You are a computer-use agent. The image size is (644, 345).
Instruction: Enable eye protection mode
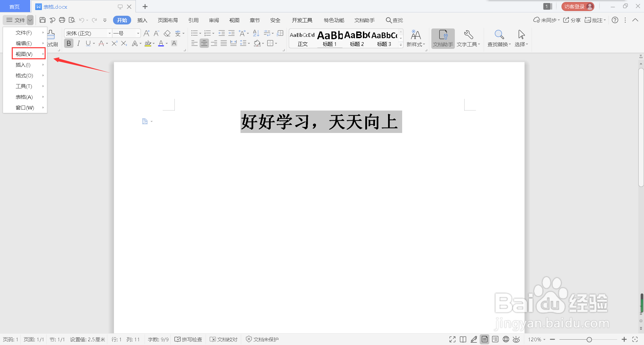516,339
